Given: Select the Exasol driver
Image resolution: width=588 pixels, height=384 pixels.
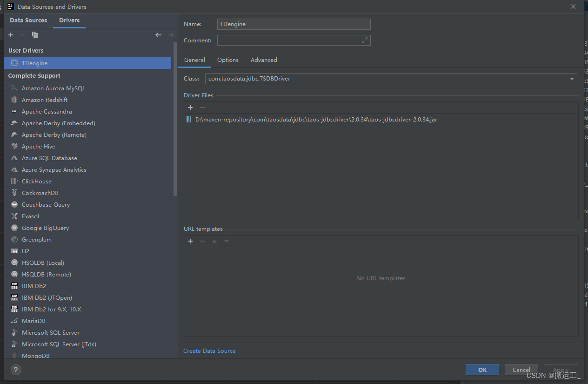Looking at the screenshot, I should click(87, 216).
